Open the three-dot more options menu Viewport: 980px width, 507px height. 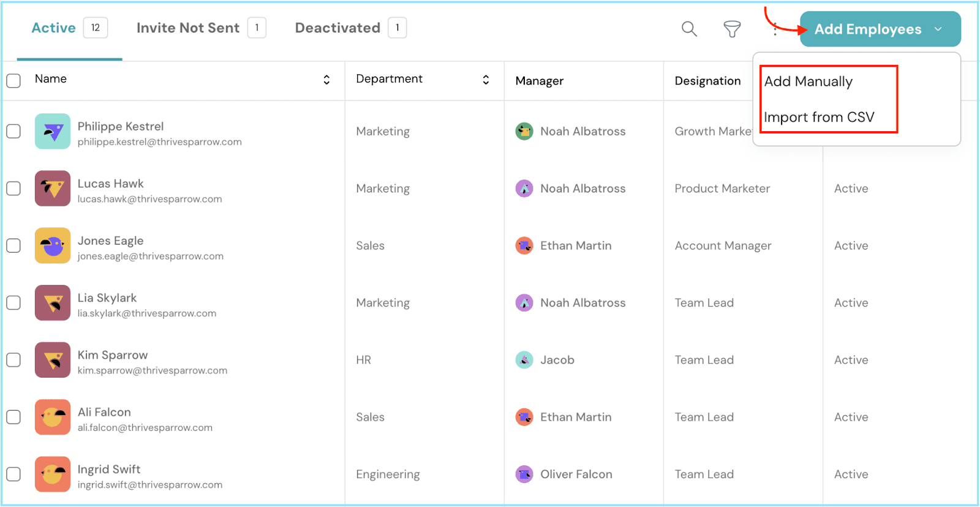click(x=775, y=29)
